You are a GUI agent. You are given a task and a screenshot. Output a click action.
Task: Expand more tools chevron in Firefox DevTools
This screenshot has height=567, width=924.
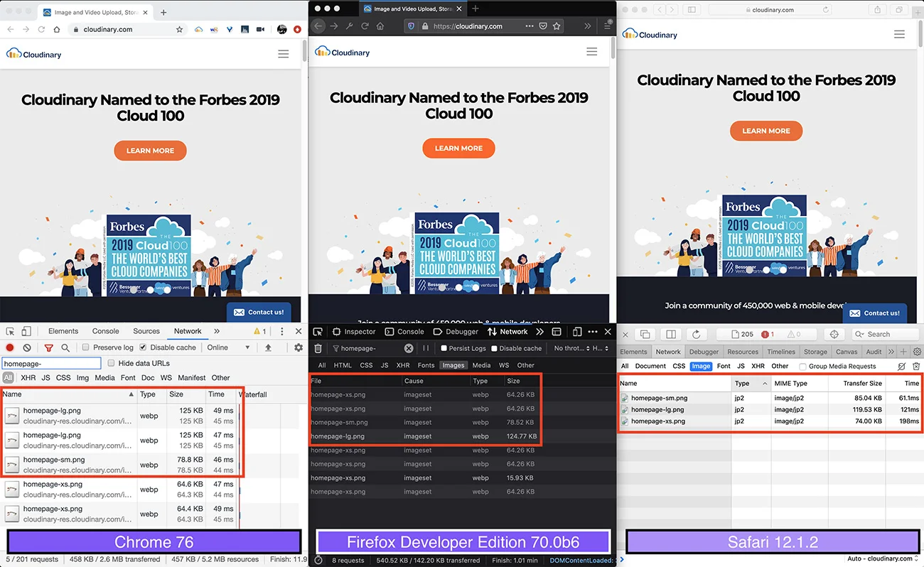[x=539, y=332]
